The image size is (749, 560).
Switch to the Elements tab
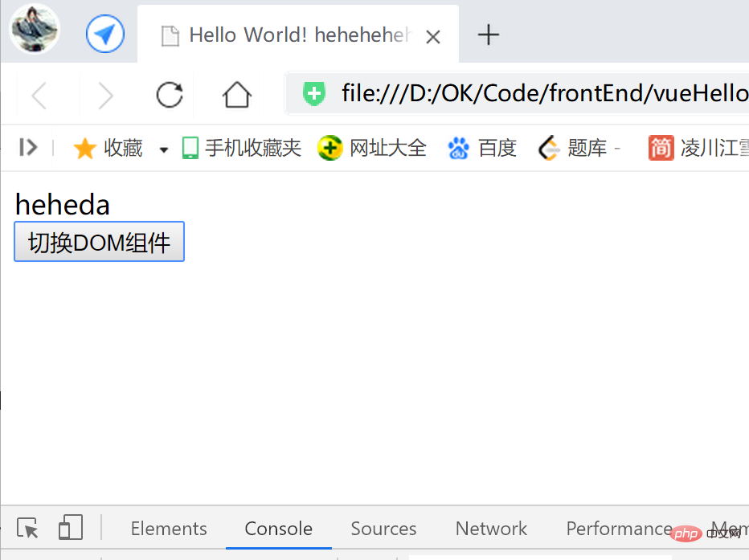(169, 529)
